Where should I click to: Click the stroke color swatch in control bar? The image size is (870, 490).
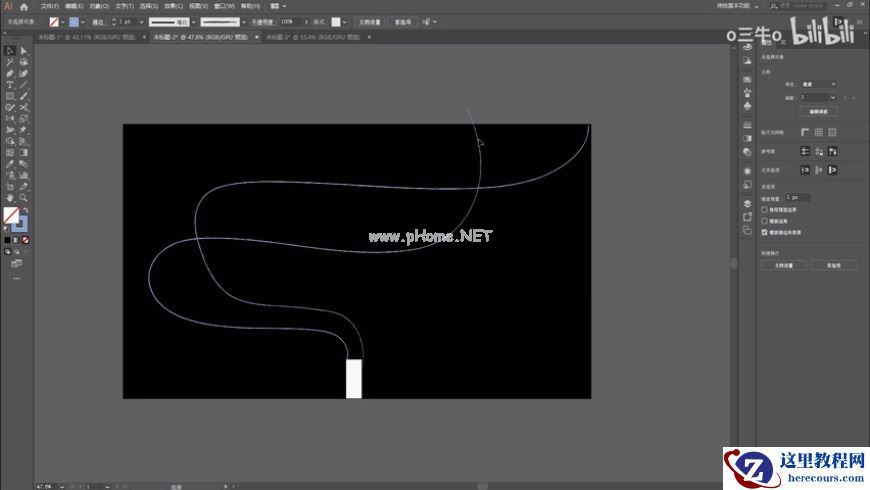click(x=74, y=22)
